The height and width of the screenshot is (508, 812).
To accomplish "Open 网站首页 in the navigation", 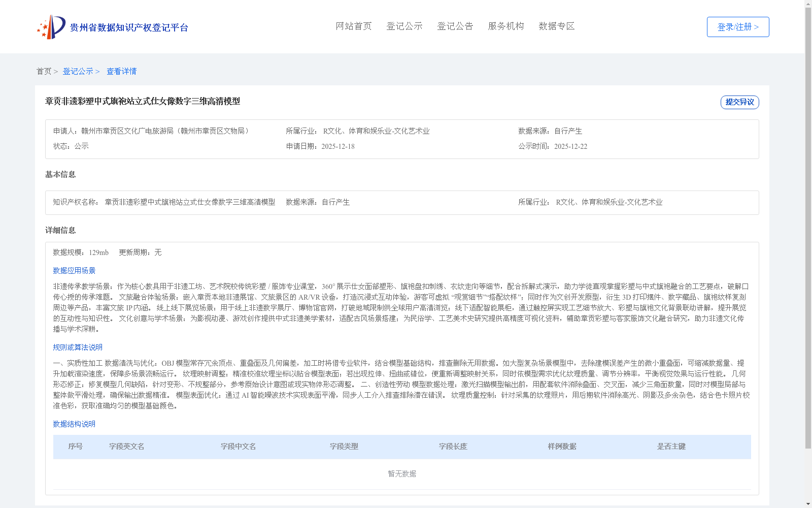I will pyautogui.click(x=354, y=26).
